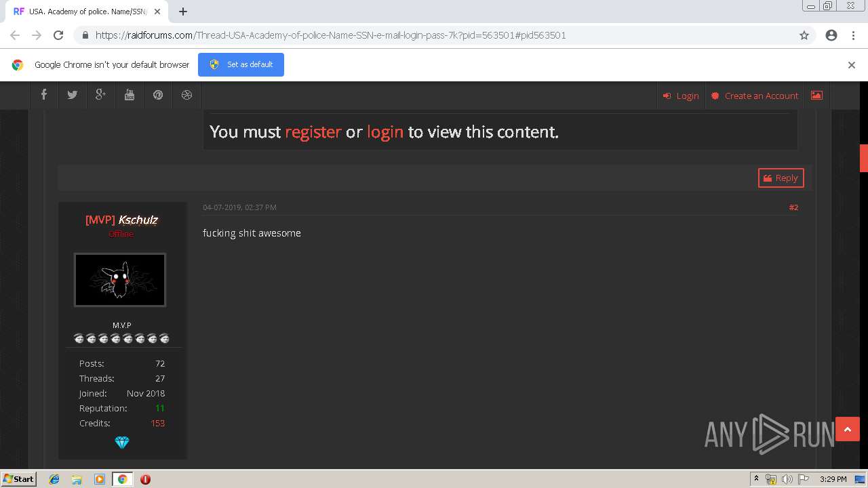This screenshot has width=868, height=488.
Task: Click the Login link in header
Action: [x=681, y=96]
